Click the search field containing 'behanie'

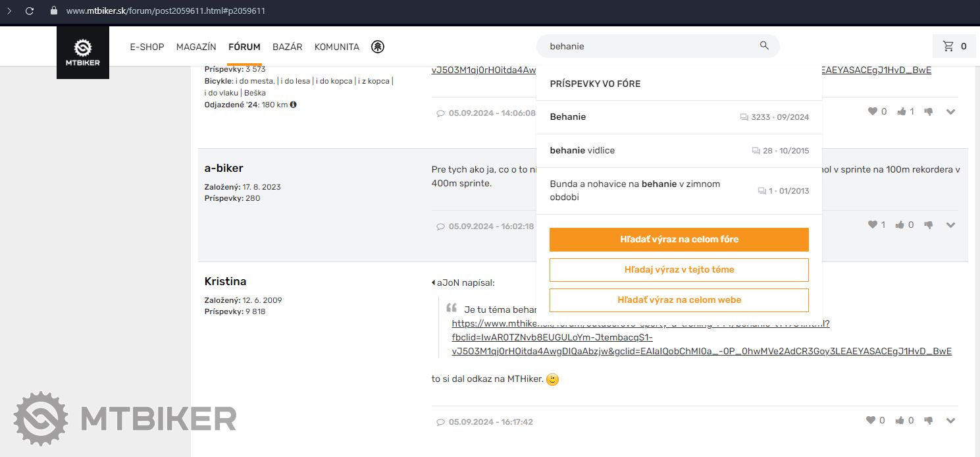click(648, 46)
